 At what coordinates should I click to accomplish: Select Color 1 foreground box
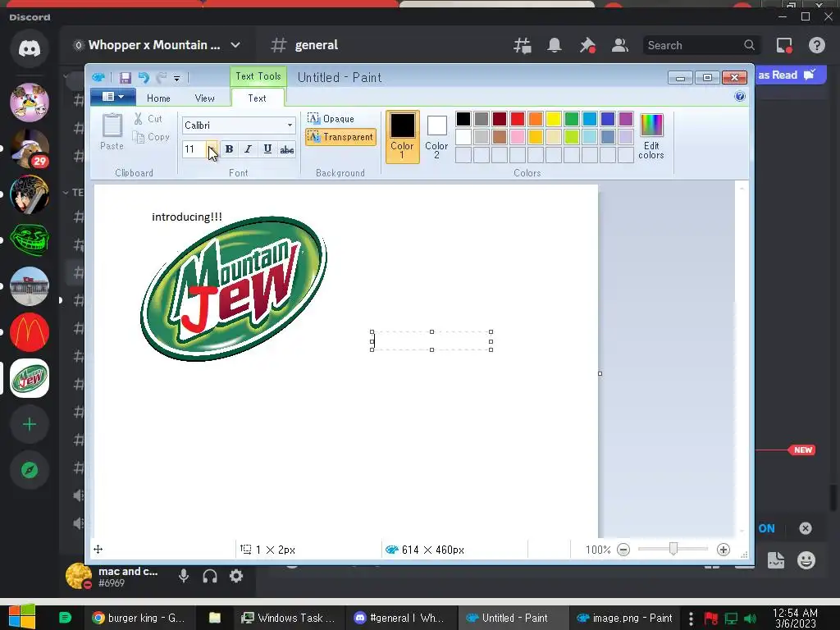(402, 136)
